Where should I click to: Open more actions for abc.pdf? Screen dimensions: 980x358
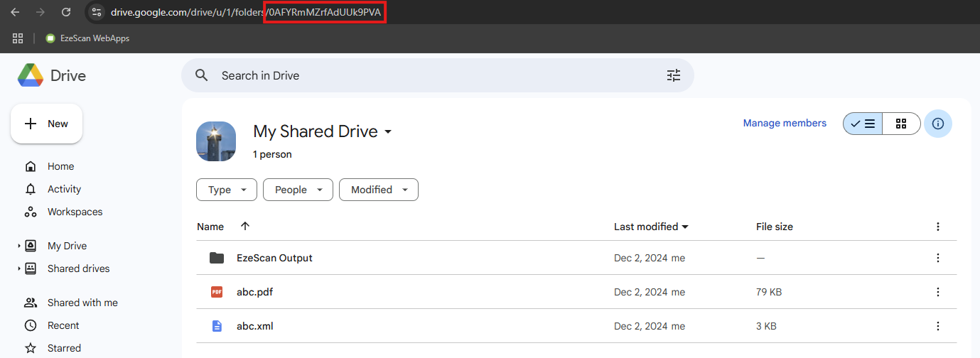click(937, 292)
